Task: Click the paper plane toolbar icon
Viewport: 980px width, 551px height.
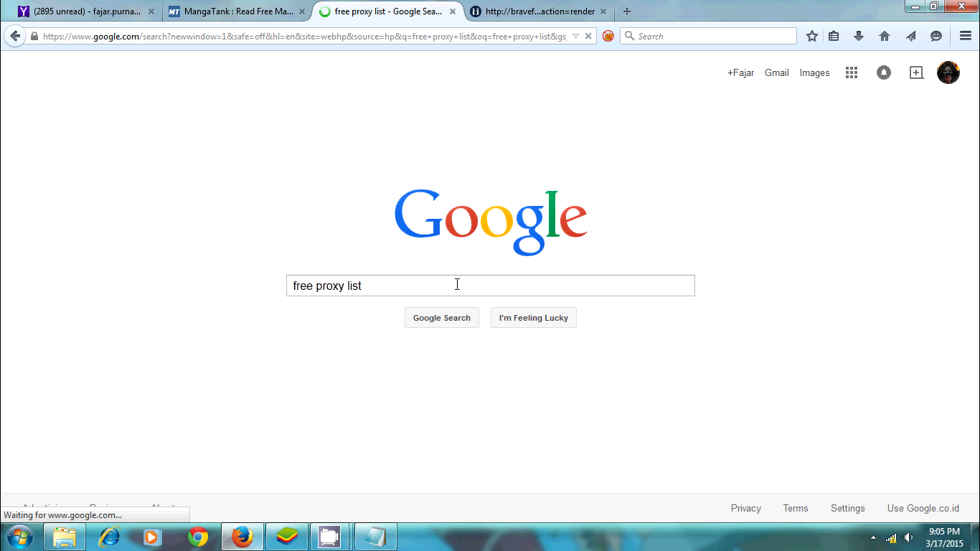Action: [910, 36]
